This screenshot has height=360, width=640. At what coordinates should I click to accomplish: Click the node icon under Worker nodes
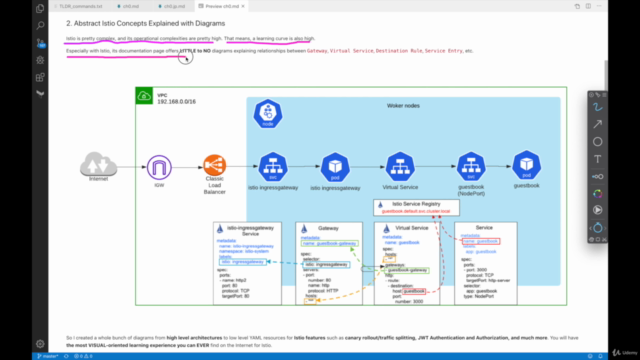tap(268, 113)
